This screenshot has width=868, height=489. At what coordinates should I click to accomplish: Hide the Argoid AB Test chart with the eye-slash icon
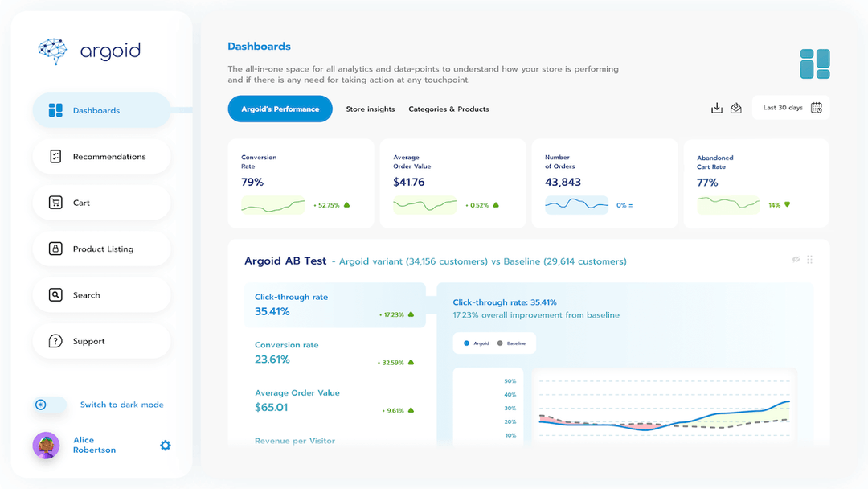coord(796,259)
